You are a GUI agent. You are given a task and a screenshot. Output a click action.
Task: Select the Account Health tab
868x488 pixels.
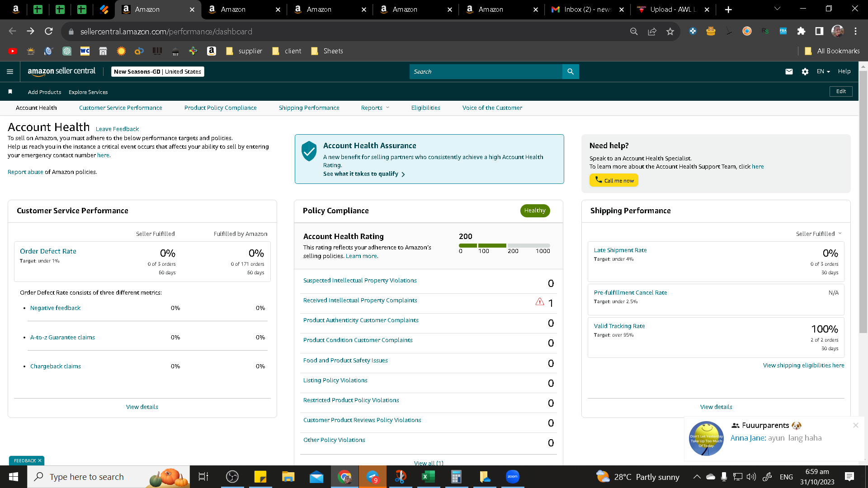(x=36, y=108)
